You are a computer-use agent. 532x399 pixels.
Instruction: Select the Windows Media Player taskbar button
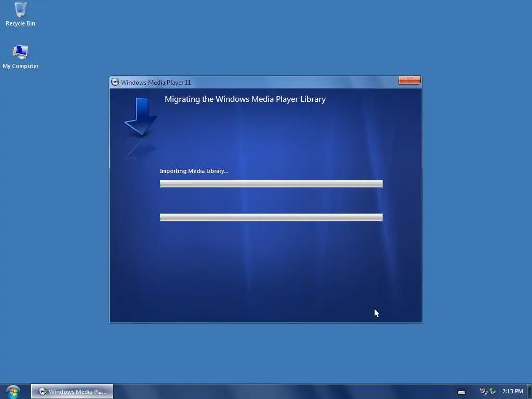[x=72, y=392]
